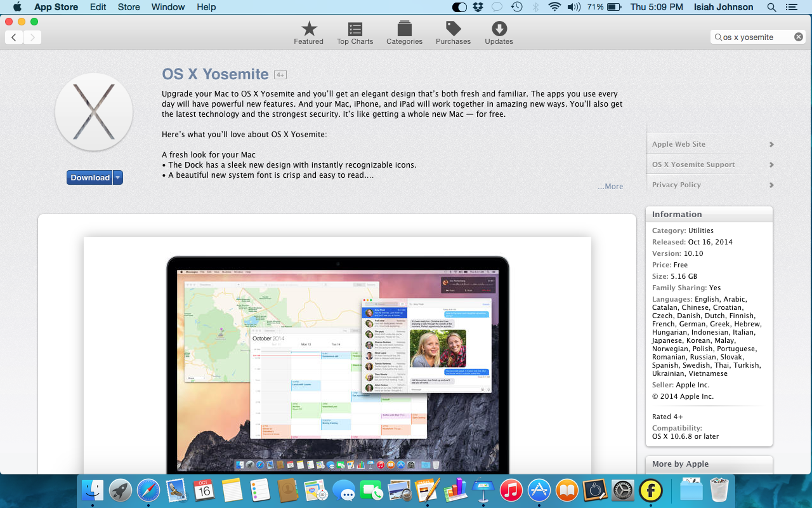812x508 pixels.
Task: Open the Store menu
Action: (129, 7)
